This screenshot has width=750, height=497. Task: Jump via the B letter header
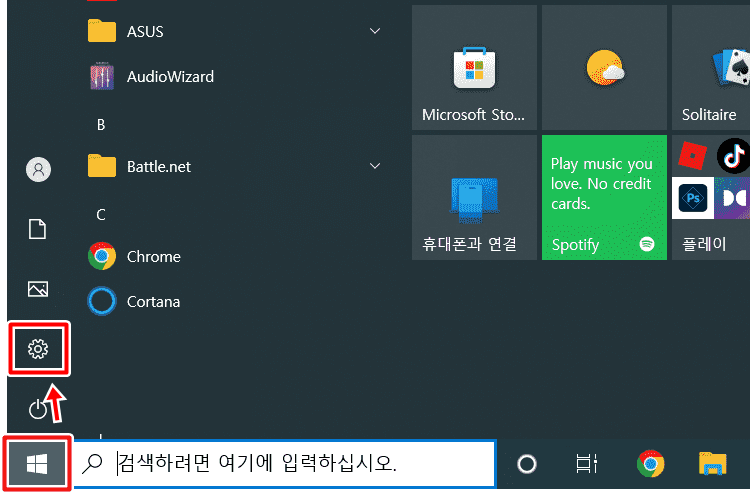click(101, 125)
